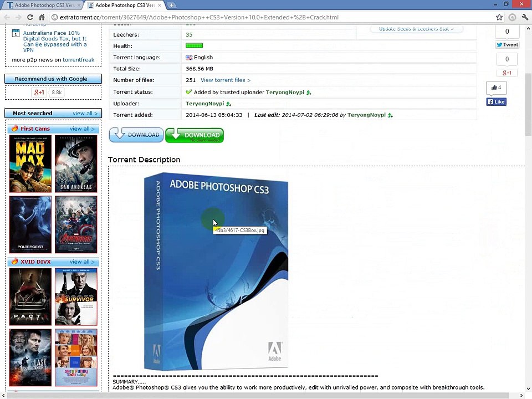Open a new tab button

172,5
